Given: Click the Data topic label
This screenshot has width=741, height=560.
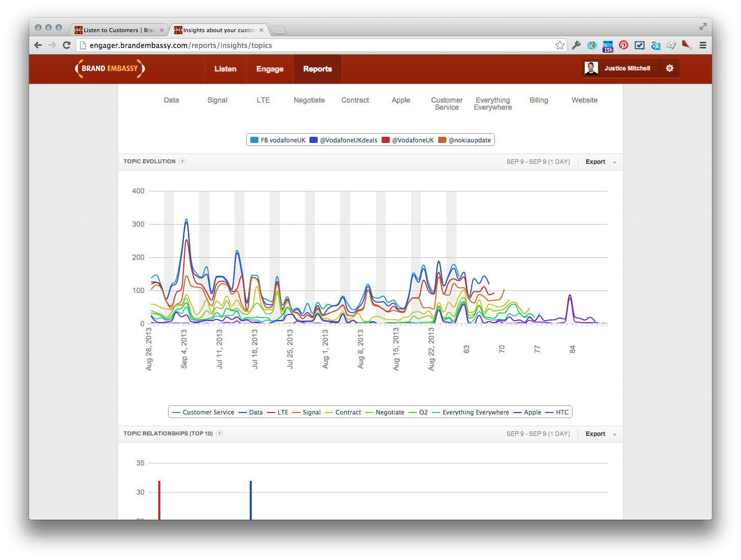Looking at the screenshot, I should coord(172,101).
